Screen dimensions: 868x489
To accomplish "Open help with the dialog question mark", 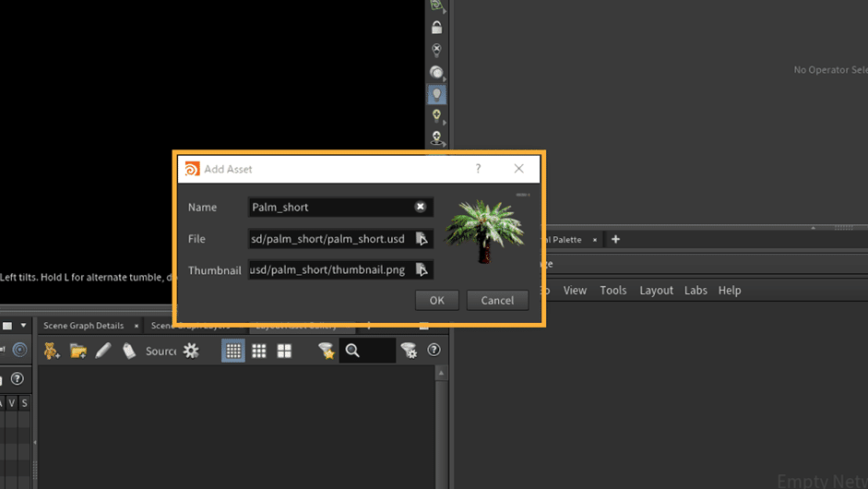I will [479, 168].
